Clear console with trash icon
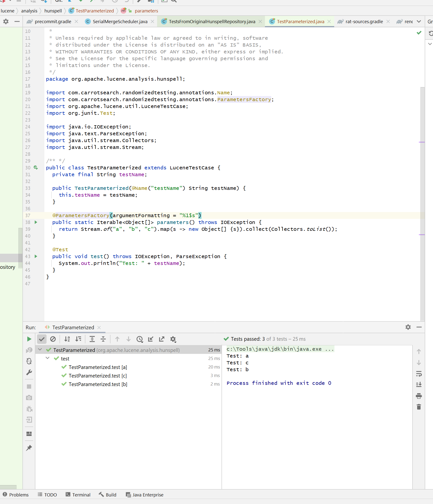 point(419,407)
